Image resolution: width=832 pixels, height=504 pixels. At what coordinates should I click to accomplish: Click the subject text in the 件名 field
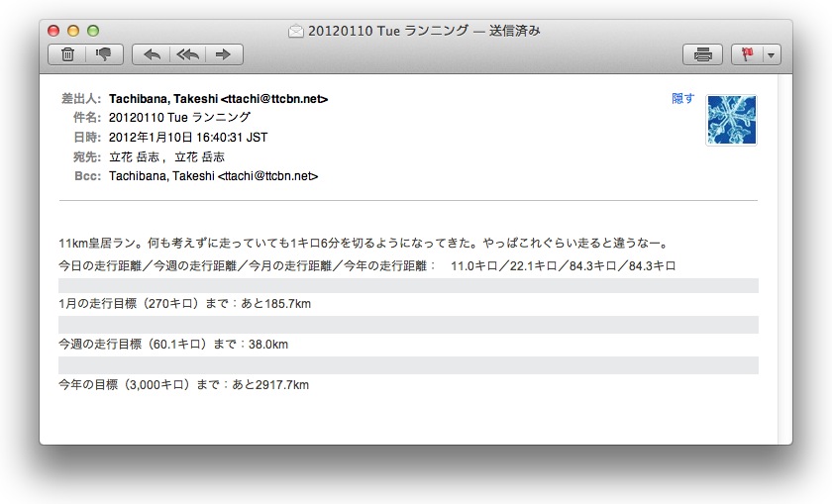click(179, 118)
